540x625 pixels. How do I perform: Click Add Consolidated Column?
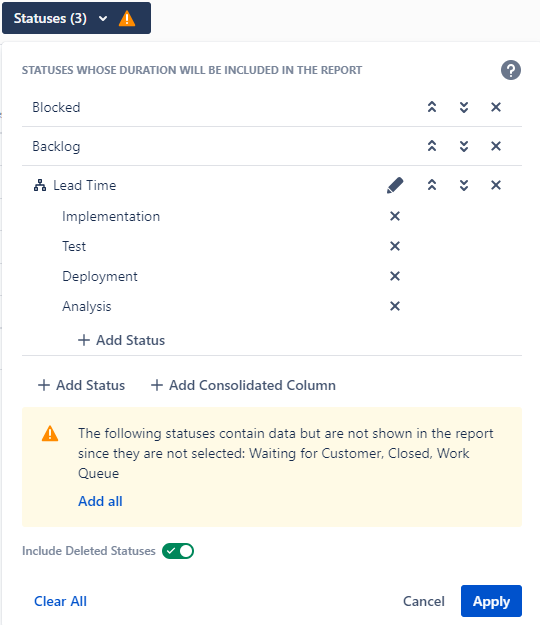pos(243,385)
